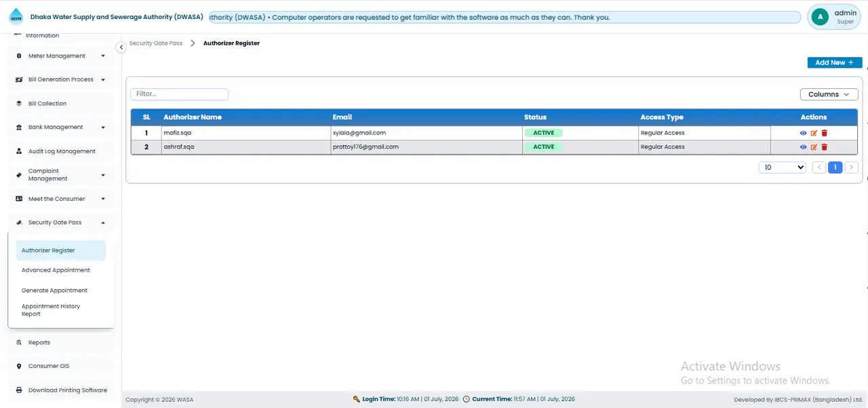Edit the mofiz.sqa authorizer row
The width and height of the screenshot is (868, 408).
tap(814, 133)
